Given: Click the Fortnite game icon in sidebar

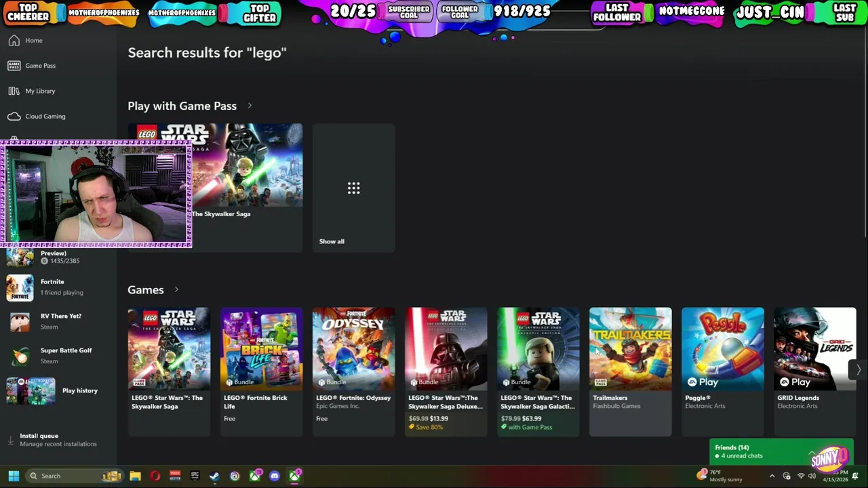Looking at the screenshot, I should (x=20, y=287).
